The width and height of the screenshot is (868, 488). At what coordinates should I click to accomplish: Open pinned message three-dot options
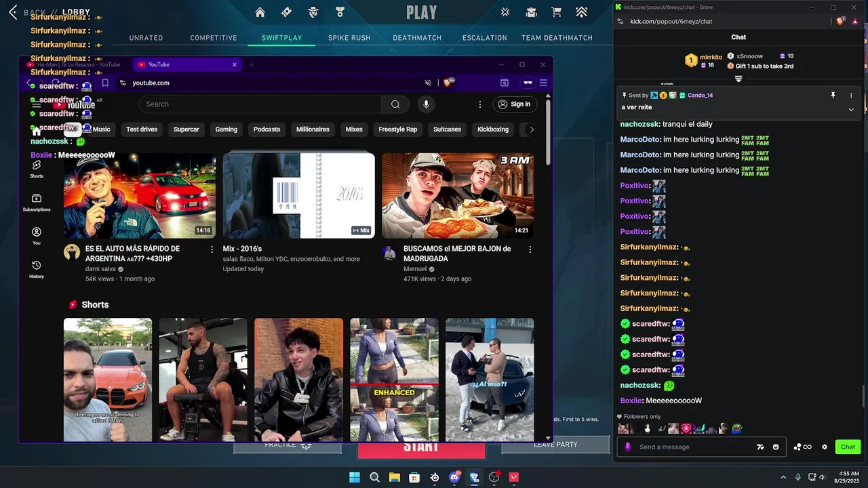(851, 96)
